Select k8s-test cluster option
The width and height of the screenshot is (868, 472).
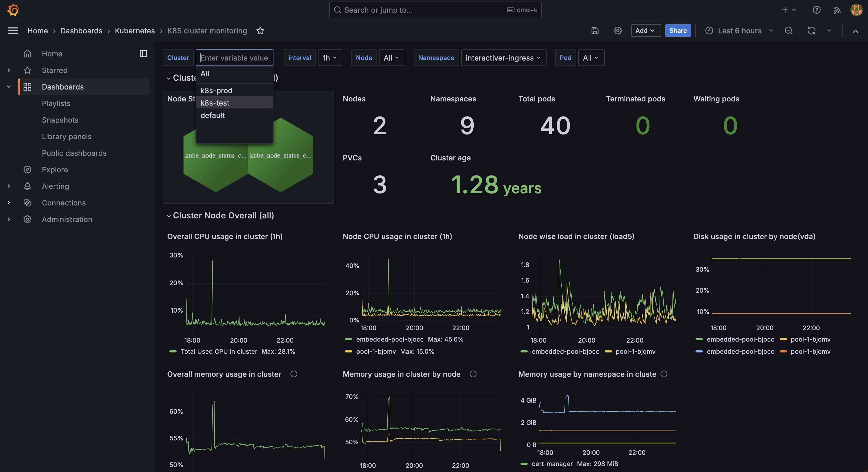[x=235, y=103]
